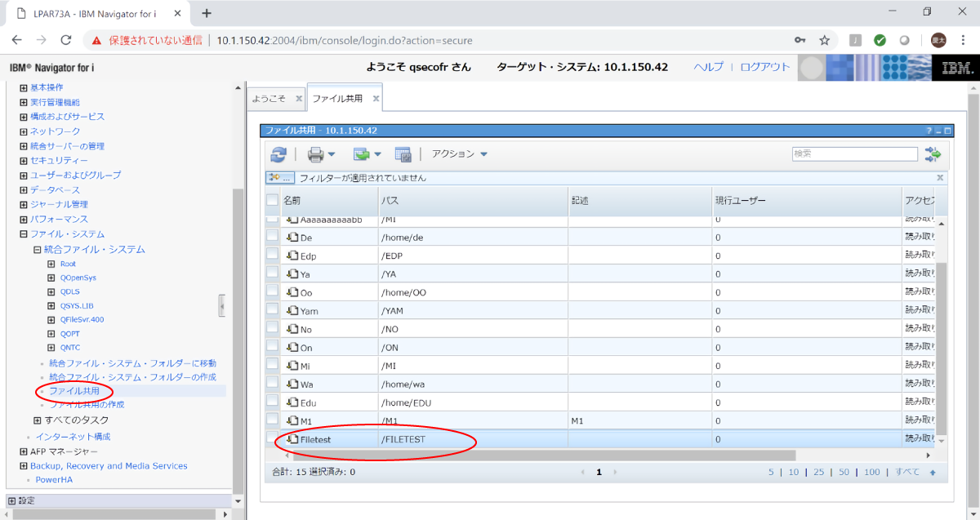Collapse the navigation pane splitter handle
The height and width of the screenshot is (520, 980).
[221, 305]
